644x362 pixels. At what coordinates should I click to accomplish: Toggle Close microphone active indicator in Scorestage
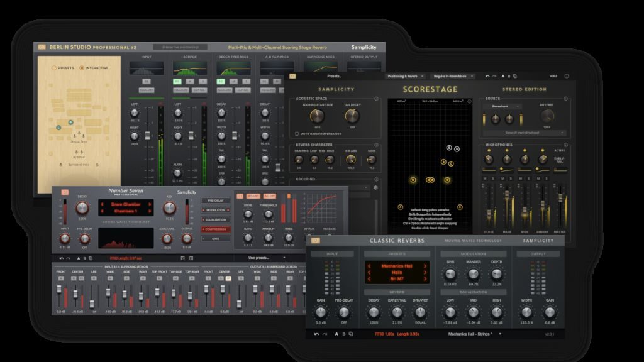(489, 151)
